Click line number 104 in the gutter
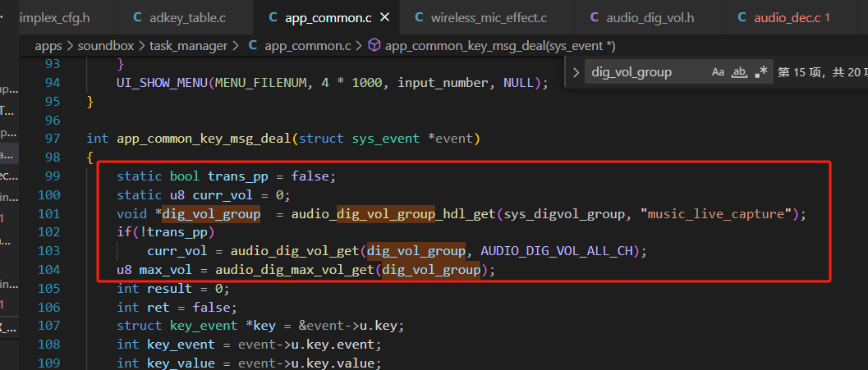The image size is (868, 370). 48,270
